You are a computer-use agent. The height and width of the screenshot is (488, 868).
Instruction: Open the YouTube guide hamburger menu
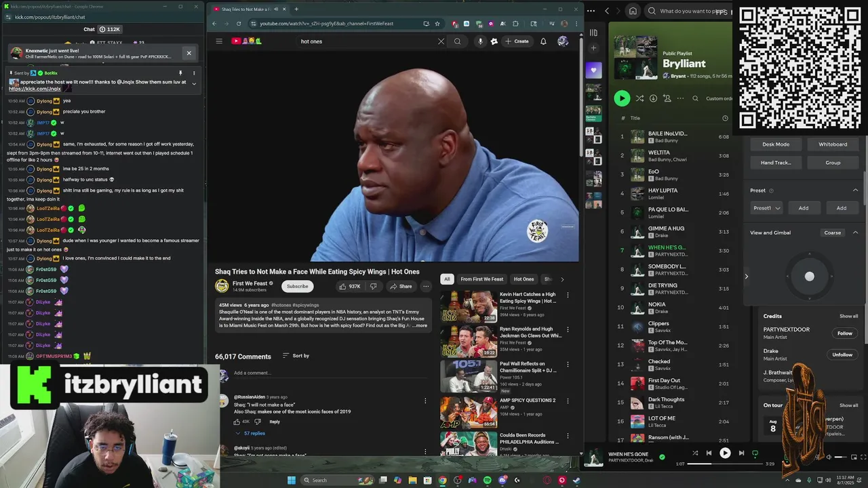point(219,41)
